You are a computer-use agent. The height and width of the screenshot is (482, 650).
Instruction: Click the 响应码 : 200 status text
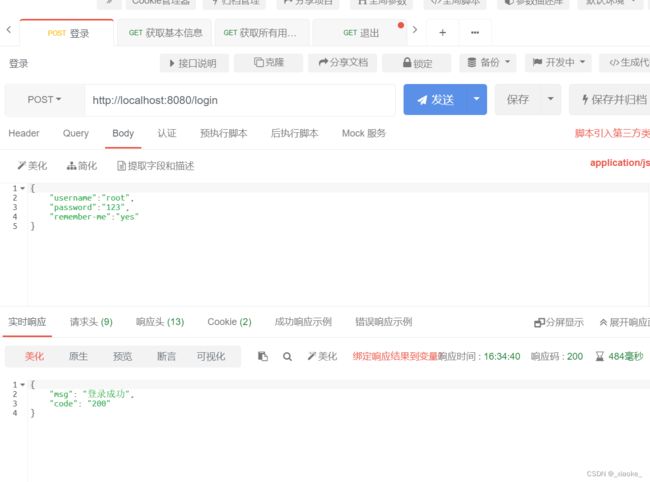tap(557, 356)
